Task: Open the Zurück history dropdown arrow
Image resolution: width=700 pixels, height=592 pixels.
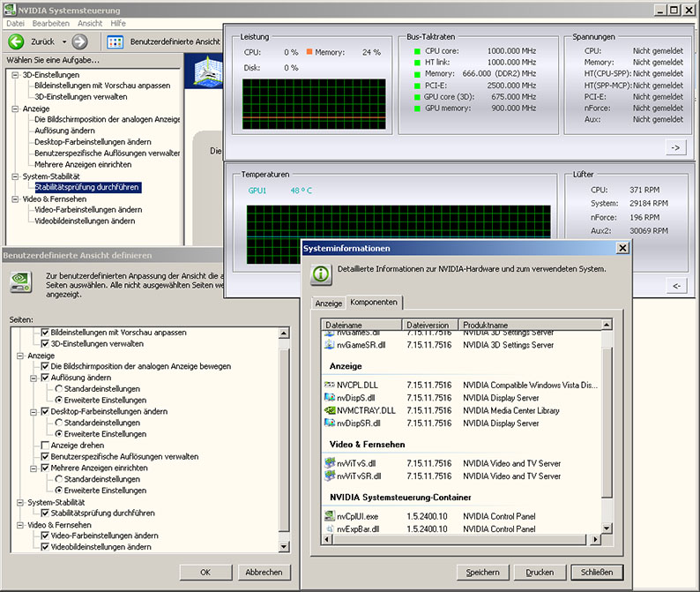Action: click(64, 42)
